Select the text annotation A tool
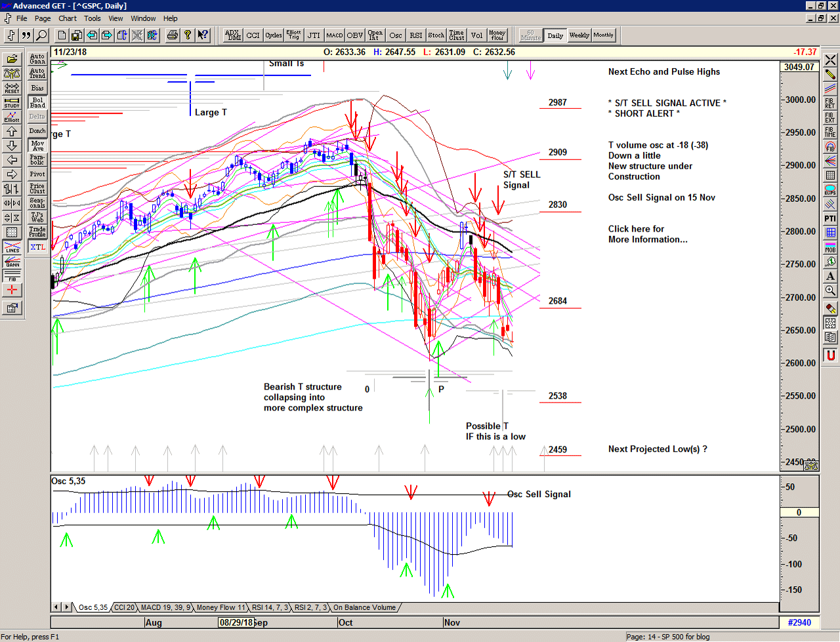 tap(830, 276)
